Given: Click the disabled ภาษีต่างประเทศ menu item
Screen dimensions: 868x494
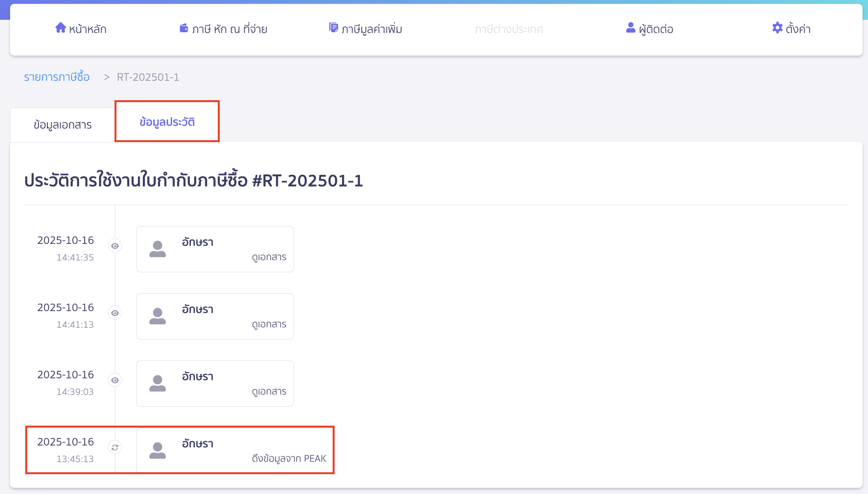Looking at the screenshot, I should point(509,29).
